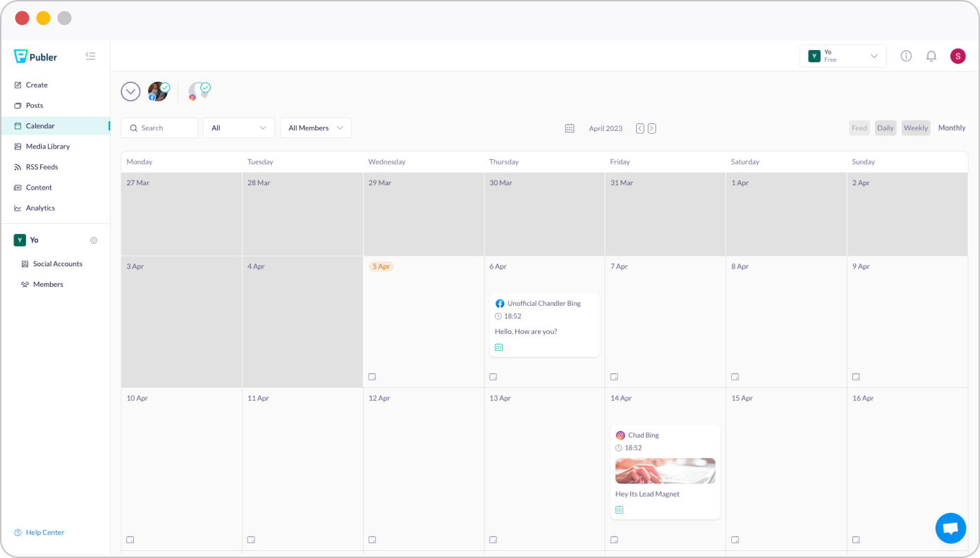This screenshot has height=558, width=980.
Task: Go to Analytics in the sidebar
Action: [40, 208]
